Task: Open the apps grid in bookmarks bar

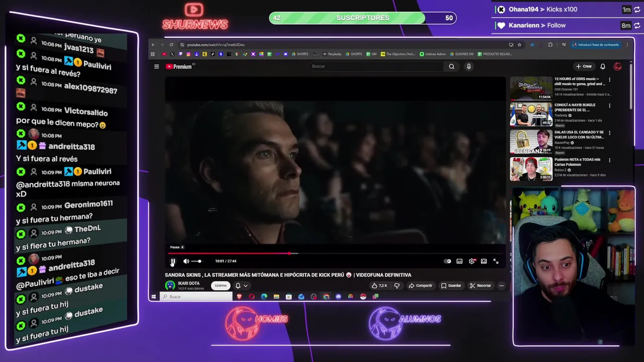Action: (152, 54)
